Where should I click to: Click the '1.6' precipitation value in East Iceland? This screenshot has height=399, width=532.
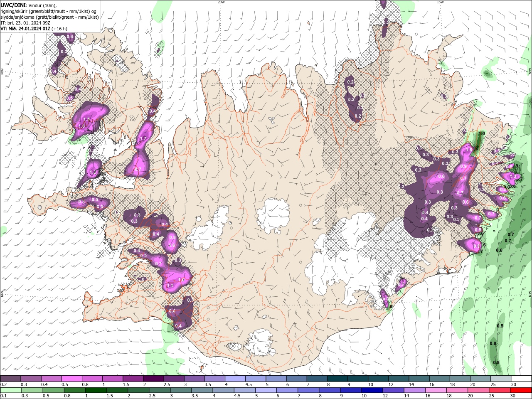point(469,150)
